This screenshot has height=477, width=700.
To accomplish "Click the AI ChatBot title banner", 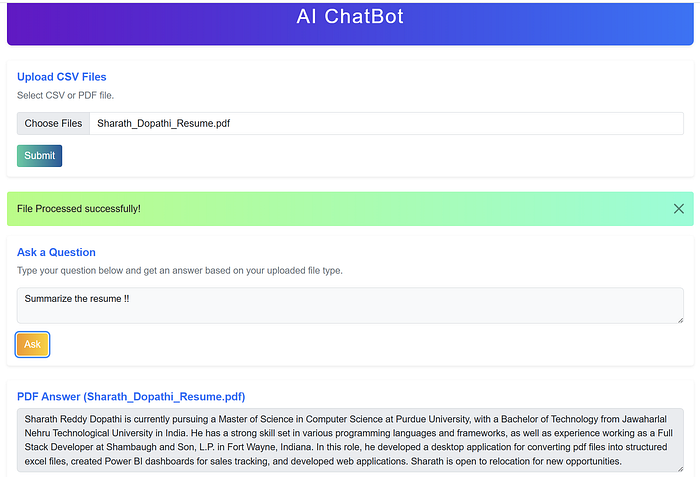I will click(x=350, y=23).
